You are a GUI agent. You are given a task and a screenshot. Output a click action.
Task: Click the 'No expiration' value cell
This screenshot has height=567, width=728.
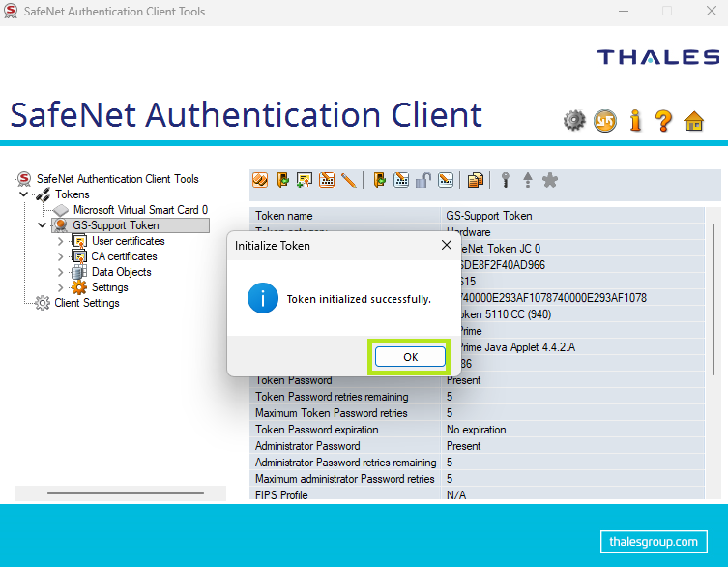[x=572, y=430]
